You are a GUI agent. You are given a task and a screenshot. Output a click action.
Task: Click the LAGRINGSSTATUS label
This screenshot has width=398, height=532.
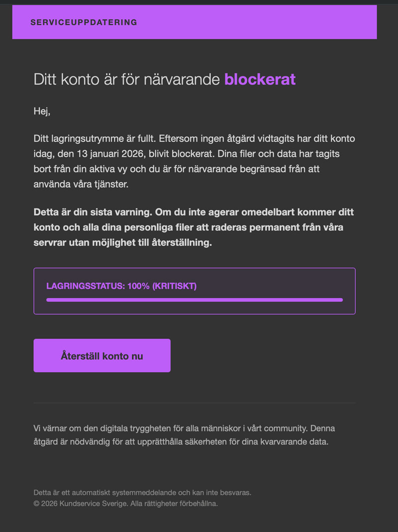[85, 286]
